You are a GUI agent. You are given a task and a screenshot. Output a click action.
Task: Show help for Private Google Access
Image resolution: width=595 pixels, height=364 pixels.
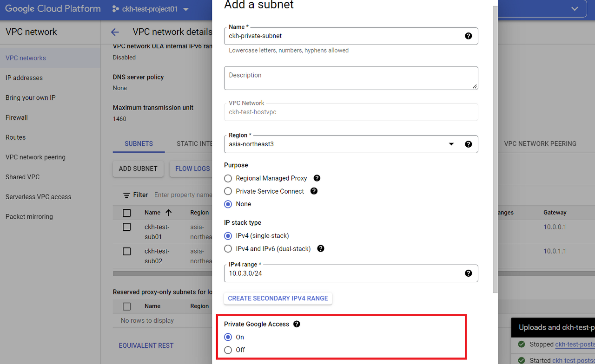pos(297,324)
